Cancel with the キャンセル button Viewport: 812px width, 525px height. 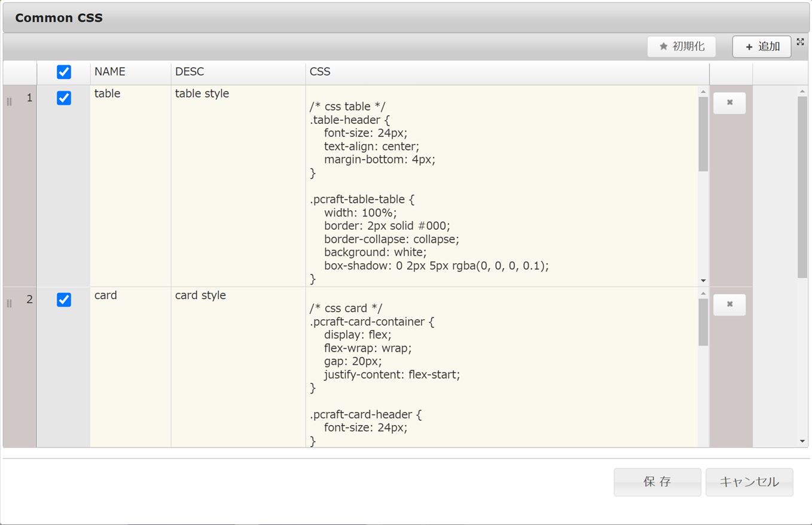pos(749,482)
